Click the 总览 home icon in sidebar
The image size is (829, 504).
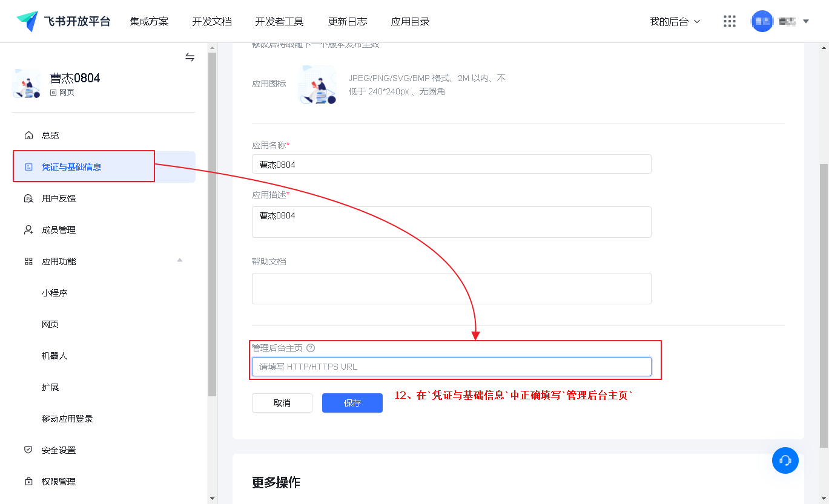pyautogui.click(x=28, y=135)
